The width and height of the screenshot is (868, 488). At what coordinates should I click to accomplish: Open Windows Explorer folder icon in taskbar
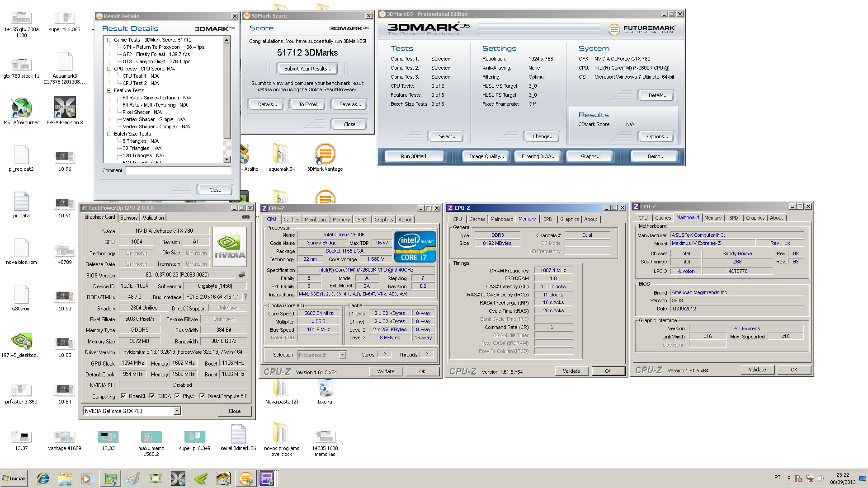pyautogui.click(x=65, y=479)
